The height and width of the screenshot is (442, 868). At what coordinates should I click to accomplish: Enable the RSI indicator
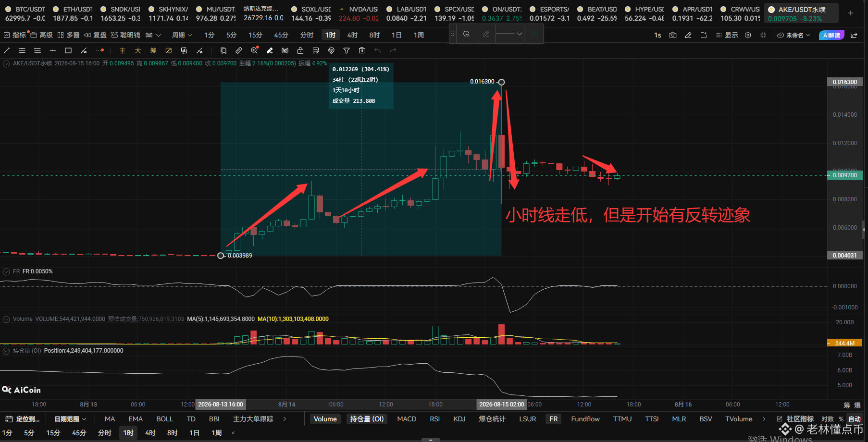[435, 419]
